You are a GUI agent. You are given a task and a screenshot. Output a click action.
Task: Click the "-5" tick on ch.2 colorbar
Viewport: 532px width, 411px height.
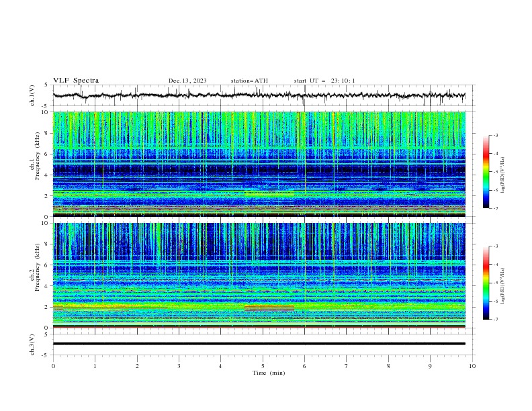pyautogui.click(x=495, y=283)
